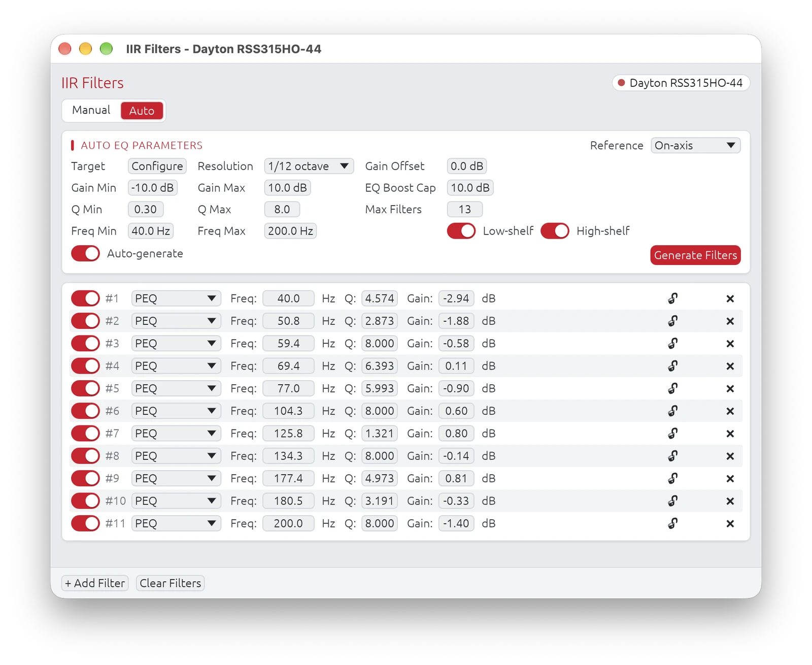Image resolution: width=812 pixels, height=665 pixels.
Task: Click the lock icon for filter #6
Action: [673, 411]
